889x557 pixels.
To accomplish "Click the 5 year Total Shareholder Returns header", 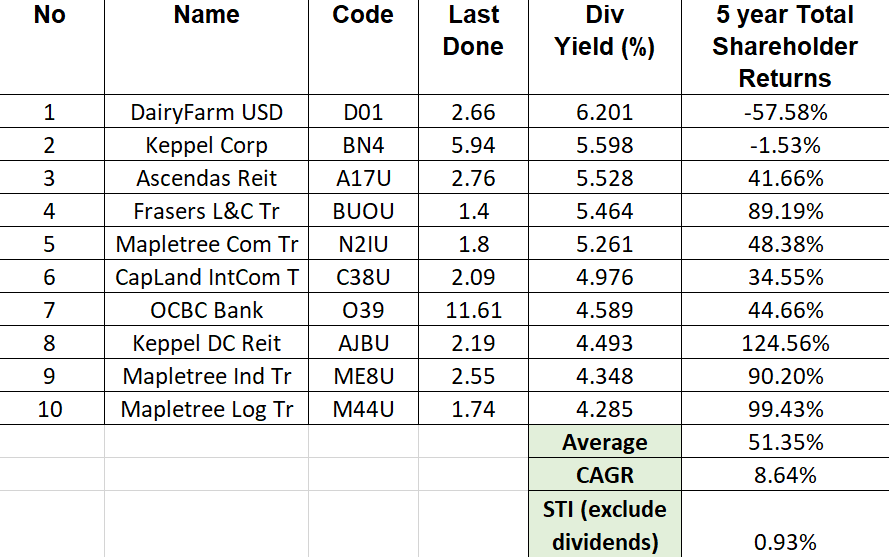I will [785, 46].
